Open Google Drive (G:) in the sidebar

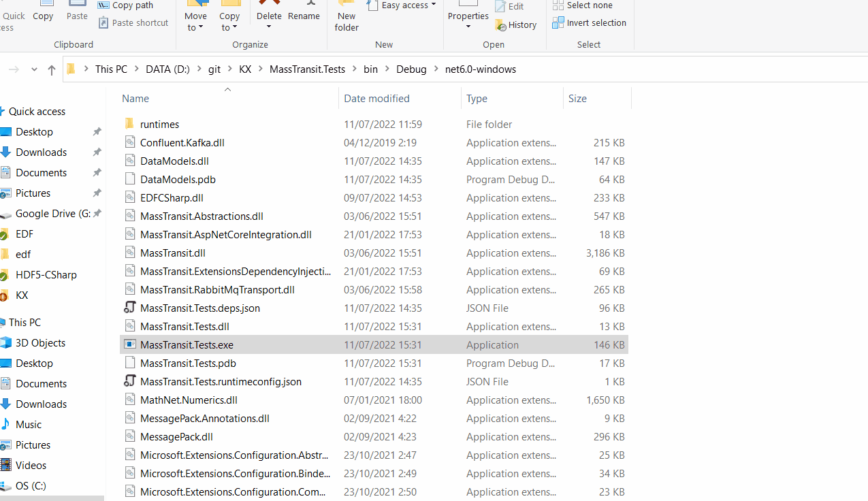pyautogui.click(x=52, y=214)
